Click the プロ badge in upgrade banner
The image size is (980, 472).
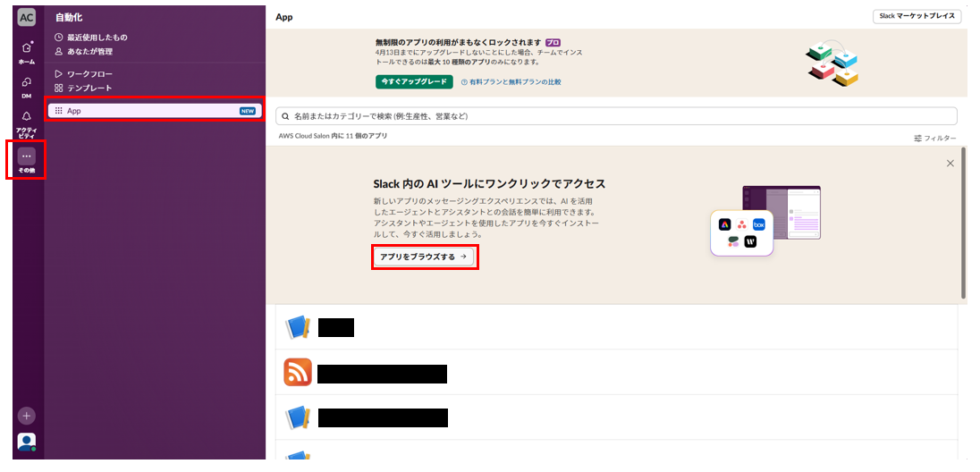[553, 43]
